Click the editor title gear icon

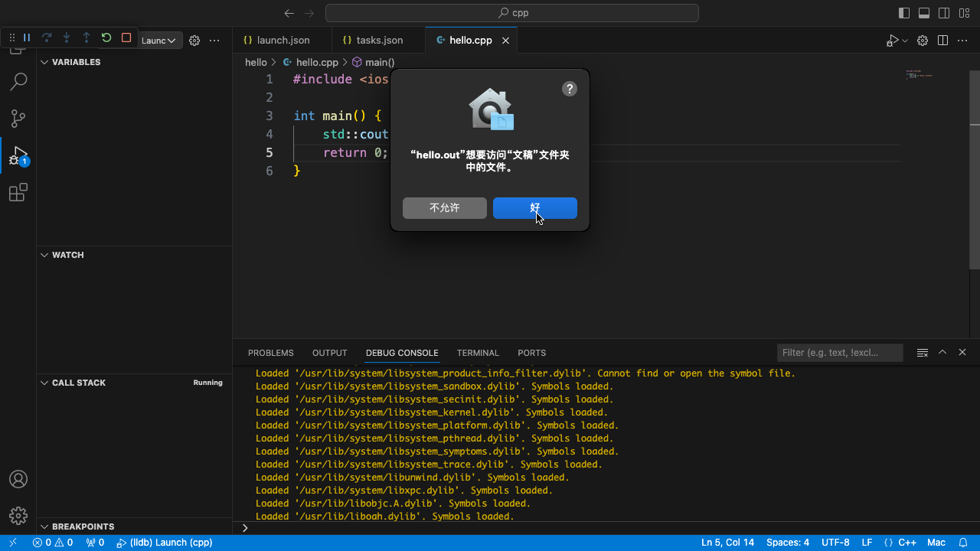click(923, 41)
